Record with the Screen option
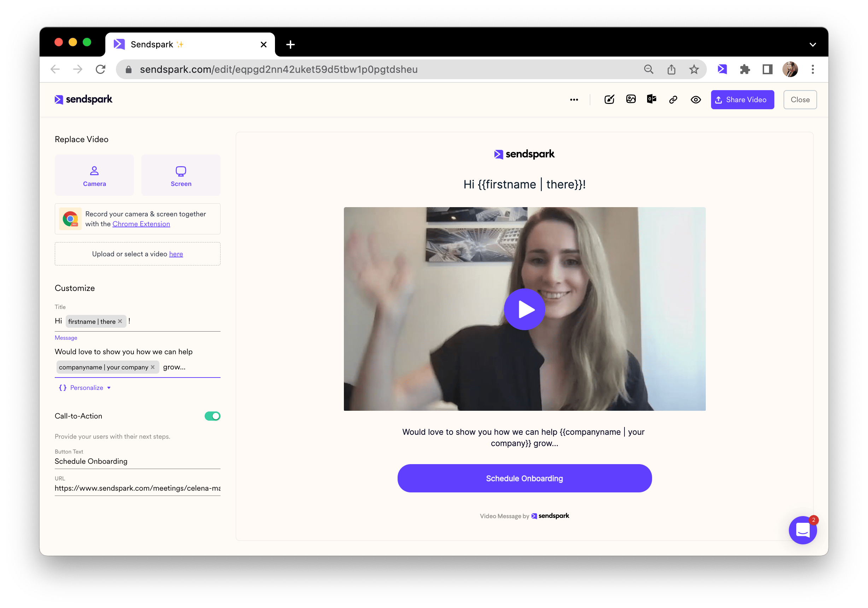This screenshot has width=868, height=608. tap(181, 175)
